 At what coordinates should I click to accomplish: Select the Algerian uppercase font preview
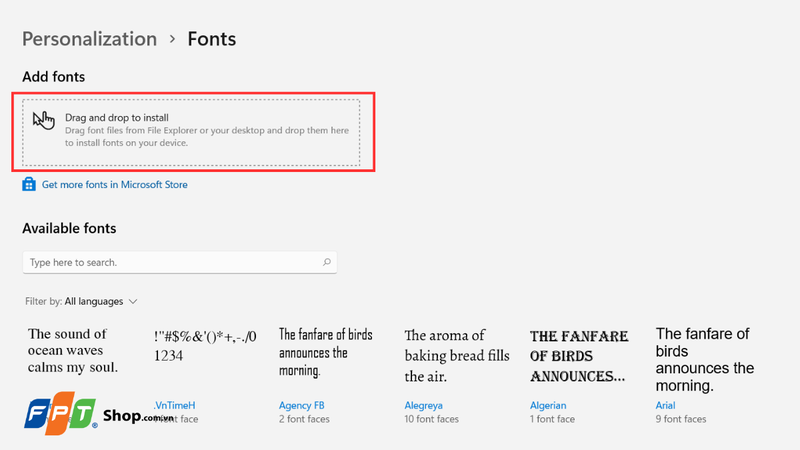click(579, 356)
